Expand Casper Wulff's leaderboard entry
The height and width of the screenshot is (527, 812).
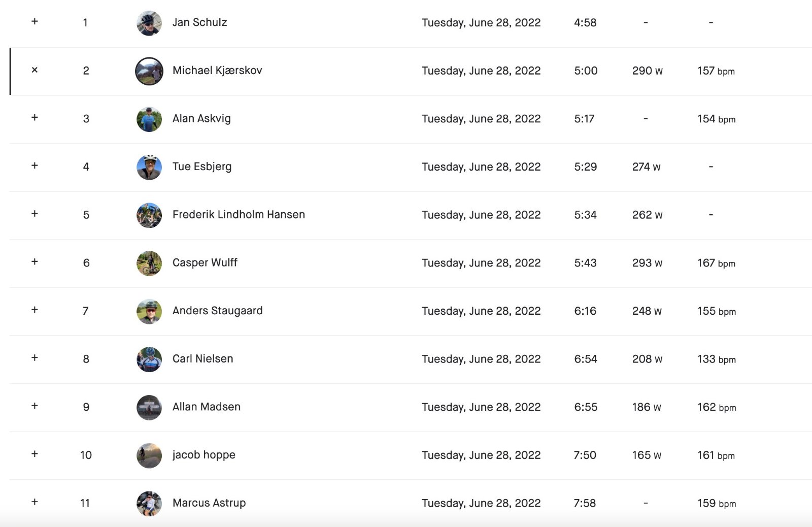[35, 261]
